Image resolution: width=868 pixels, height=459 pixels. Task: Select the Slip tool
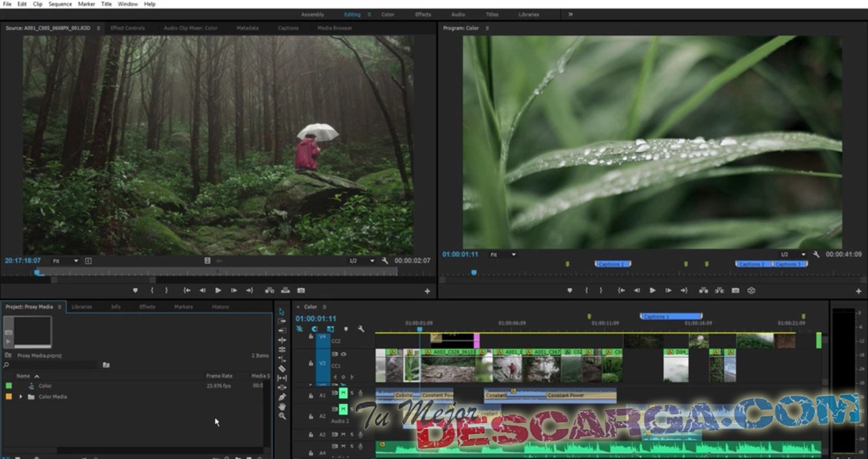[282, 378]
